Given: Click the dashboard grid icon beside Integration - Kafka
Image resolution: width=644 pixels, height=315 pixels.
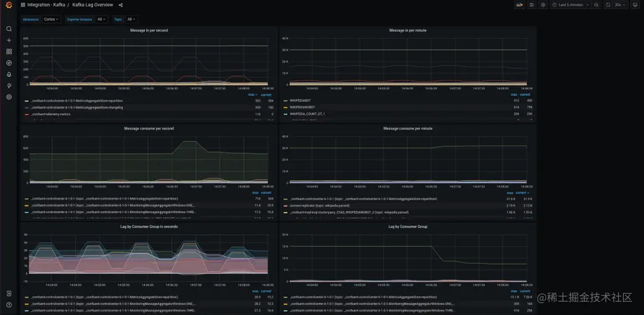Looking at the screenshot, I should pyautogui.click(x=23, y=5).
